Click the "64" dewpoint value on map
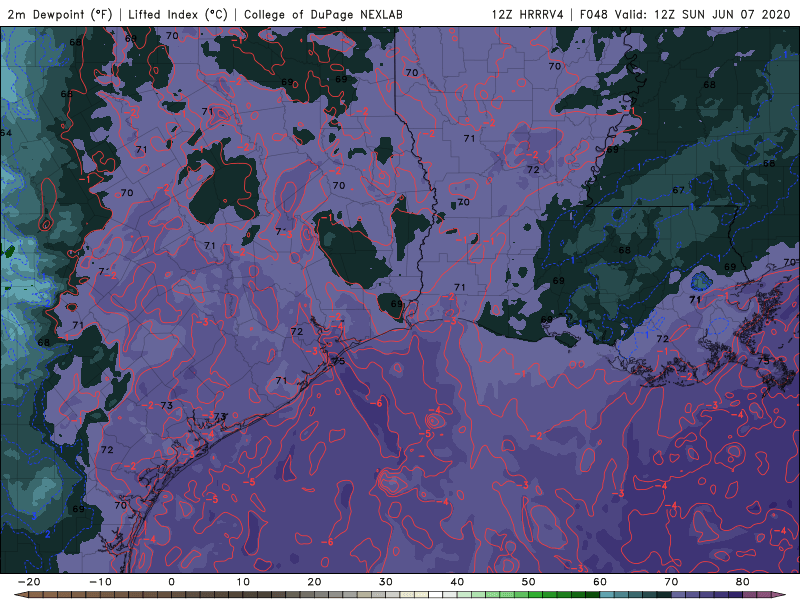This screenshot has height=600, width=800. 6,133
